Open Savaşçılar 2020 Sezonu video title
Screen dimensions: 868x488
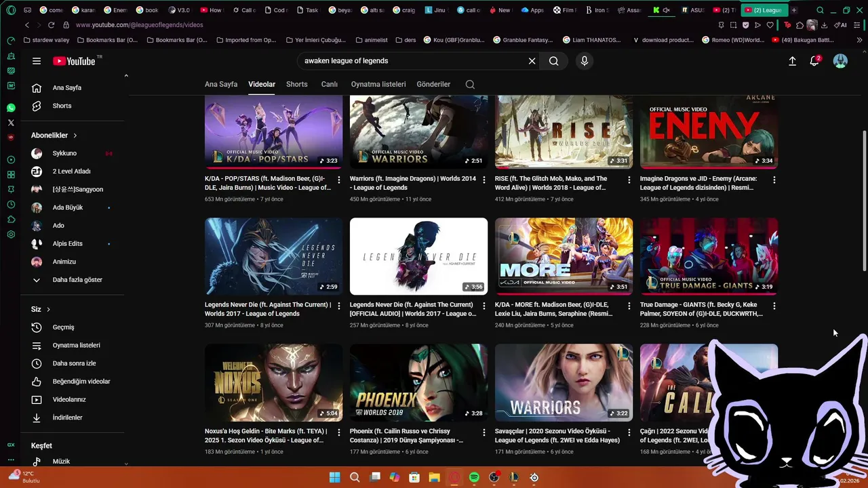point(557,436)
